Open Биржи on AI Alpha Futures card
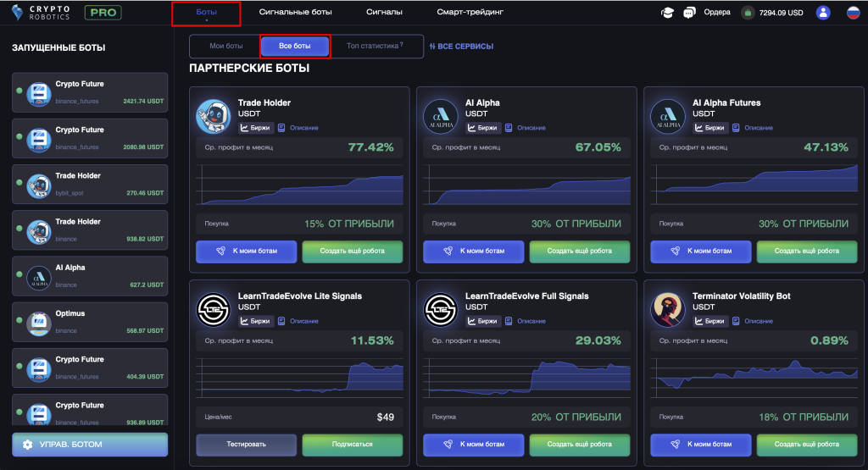 tap(710, 128)
